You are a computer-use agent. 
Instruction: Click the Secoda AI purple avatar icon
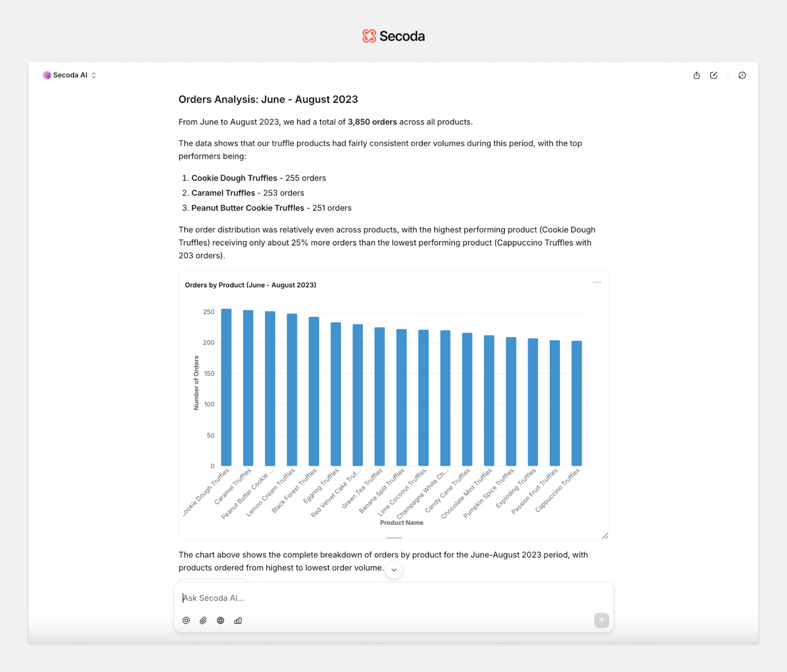click(x=47, y=75)
